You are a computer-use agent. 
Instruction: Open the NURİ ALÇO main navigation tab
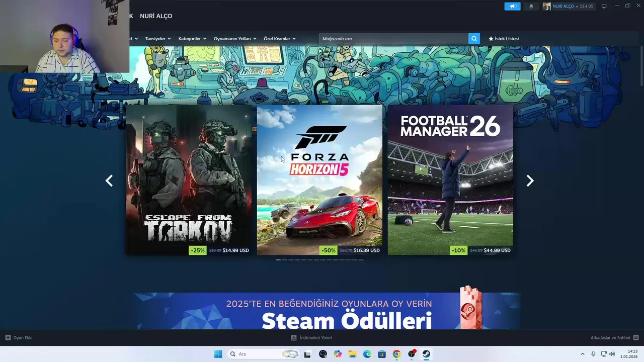coord(156,16)
